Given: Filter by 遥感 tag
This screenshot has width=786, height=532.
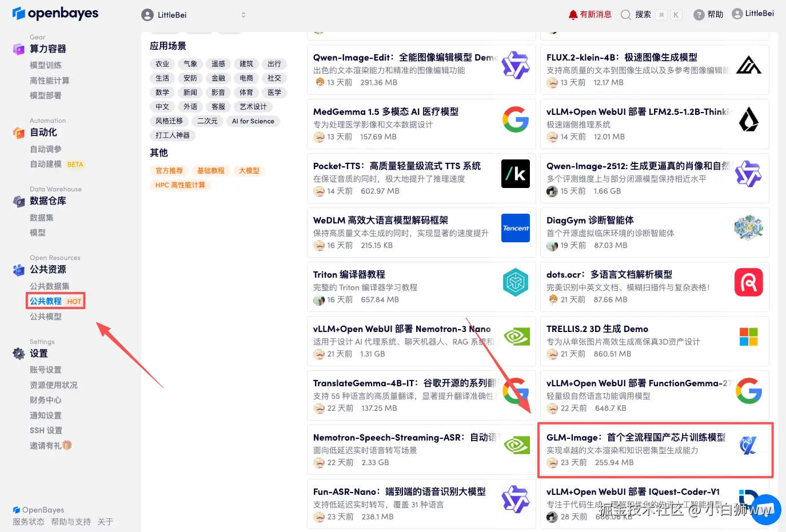Looking at the screenshot, I should [218, 64].
